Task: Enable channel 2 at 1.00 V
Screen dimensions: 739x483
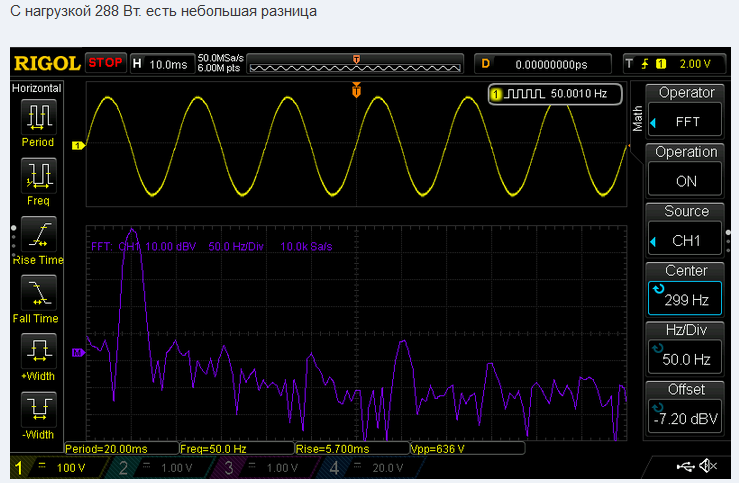Action: [x=157, y=468]
